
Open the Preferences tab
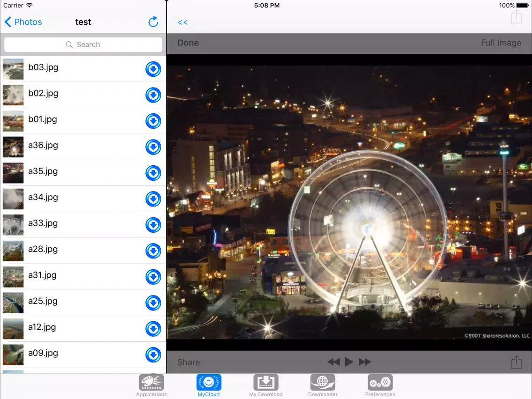pyautogui.click(x=380, y=386)
